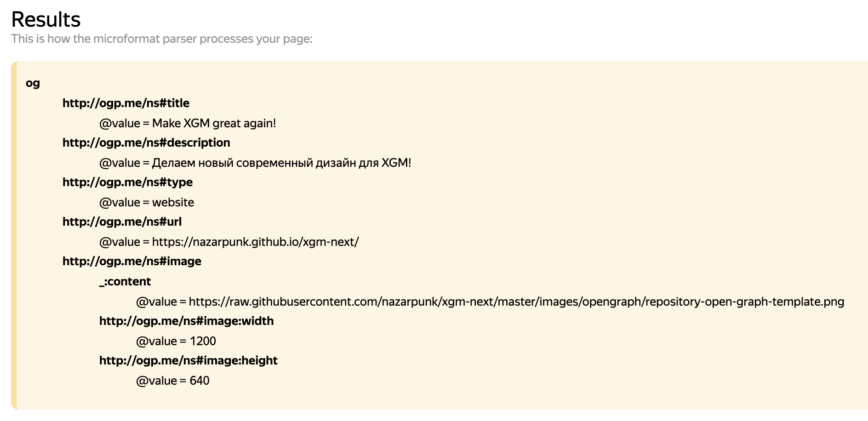
Task: Select the ogp.me/ns#image:width property
Action: click(x=186, y=321)
